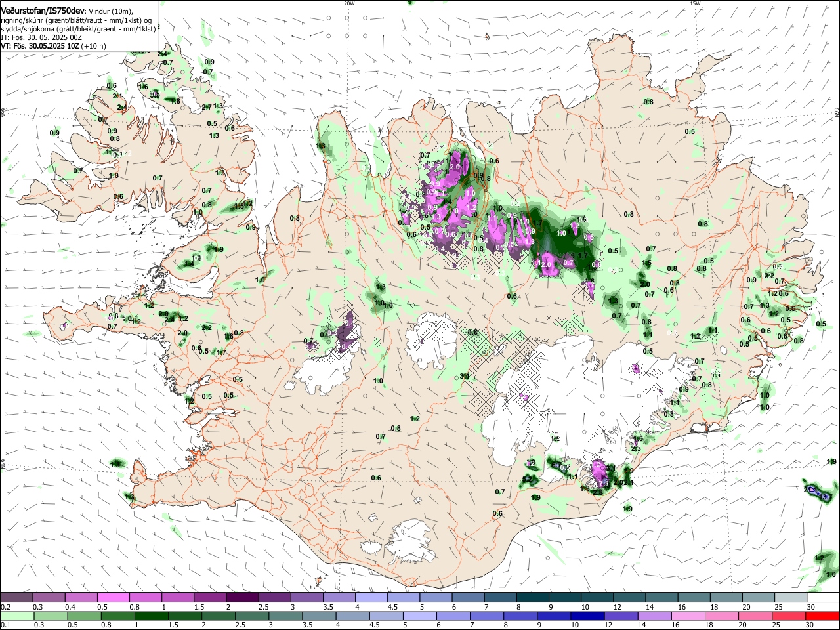Click the rain scale swatch between 0.5 and 0.8
The width and height of the screenshot is (840, 630).
tap(83, 616)
